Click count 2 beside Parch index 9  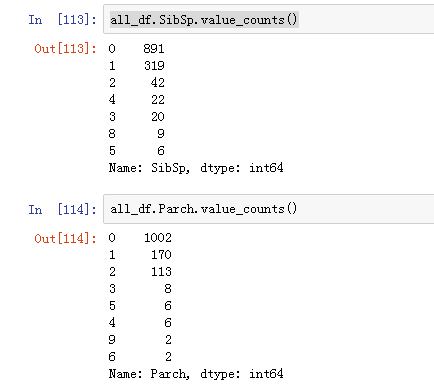(168, 340)
